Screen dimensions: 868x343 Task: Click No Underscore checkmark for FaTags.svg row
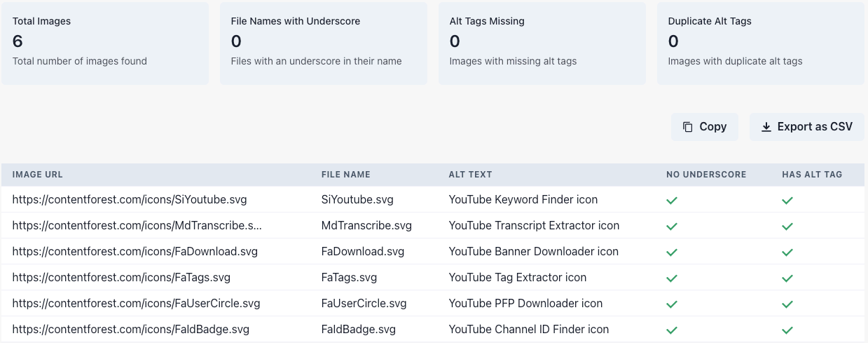672,278
